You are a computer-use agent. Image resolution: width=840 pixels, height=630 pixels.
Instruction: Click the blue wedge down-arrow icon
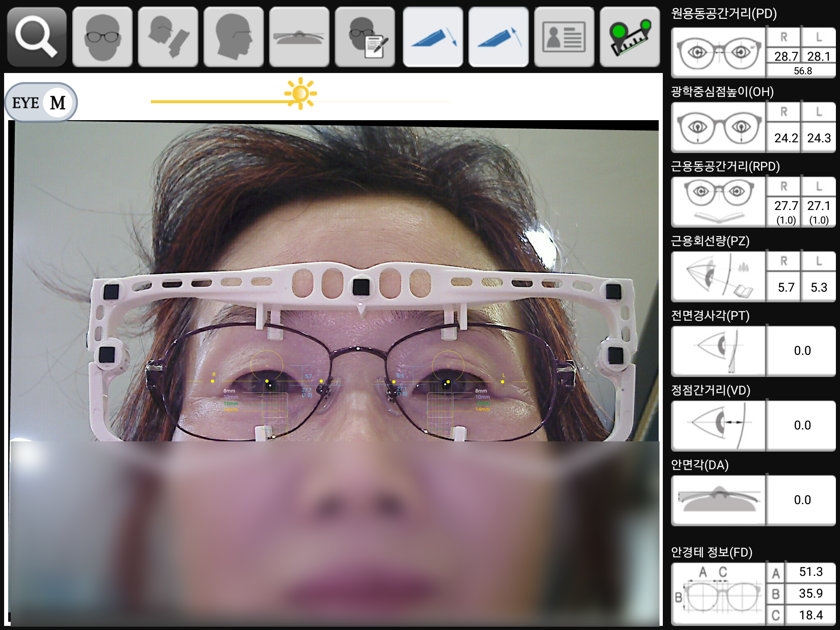point(433,37)
